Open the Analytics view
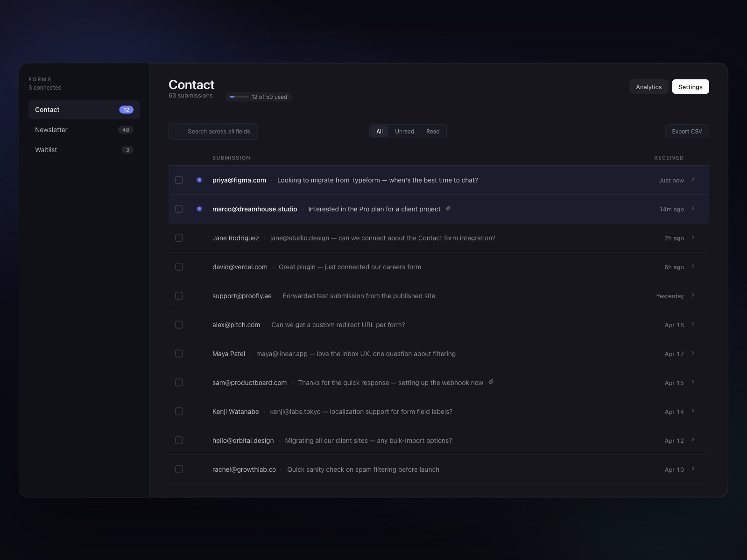 [648, 86]
